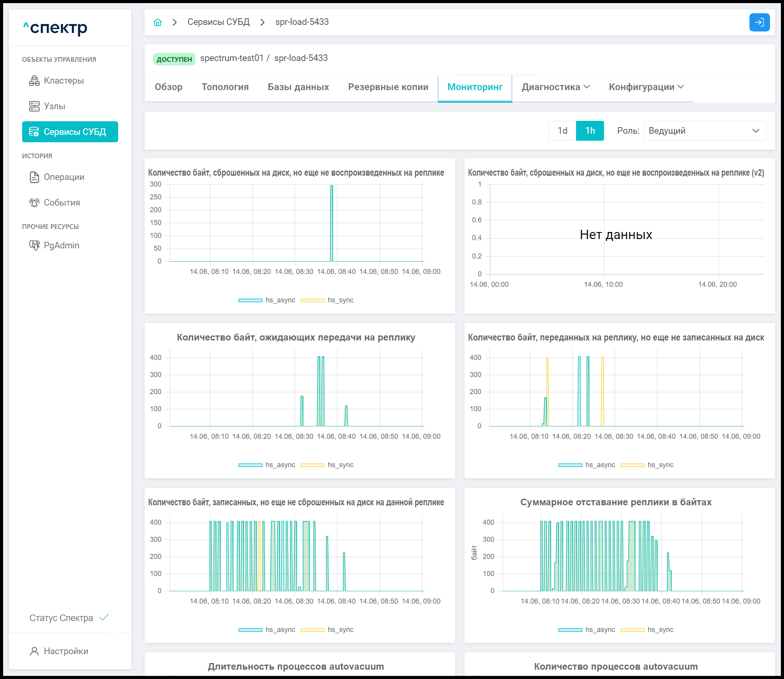Click hs_sync yellow swatch in Суммарное отставание legend

pos(632,630)
